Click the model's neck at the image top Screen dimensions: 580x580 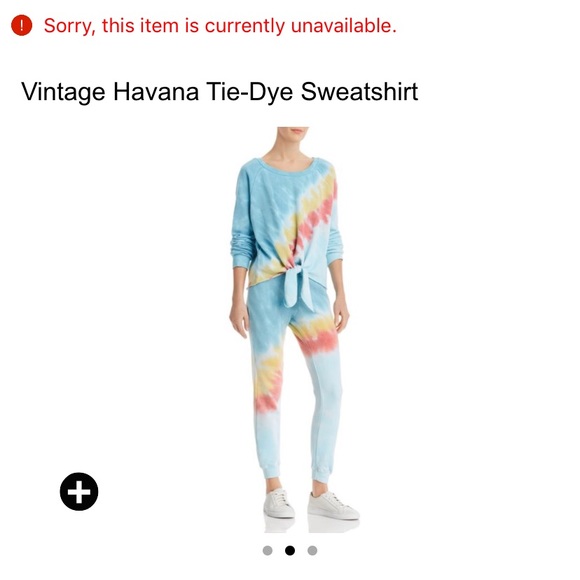290,146
